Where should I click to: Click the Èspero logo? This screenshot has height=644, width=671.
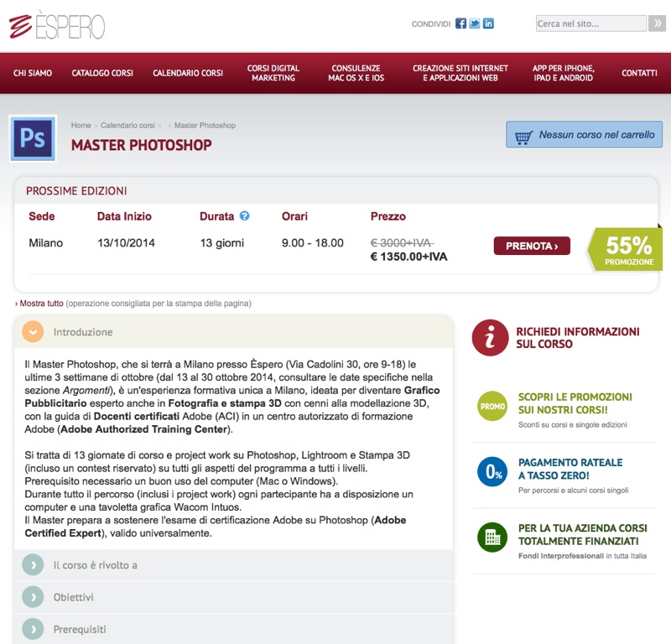tap(57, 26)
